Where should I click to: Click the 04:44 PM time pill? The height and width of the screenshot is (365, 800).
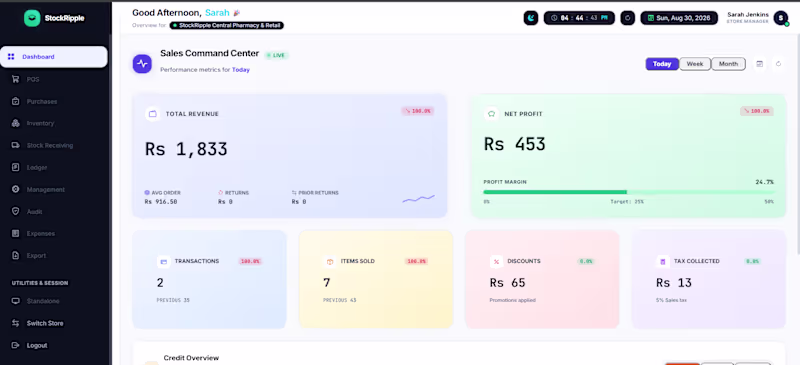(579, 18)
